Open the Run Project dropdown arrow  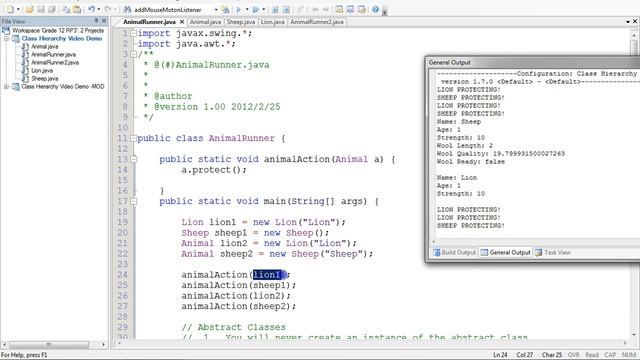point(264,9)
